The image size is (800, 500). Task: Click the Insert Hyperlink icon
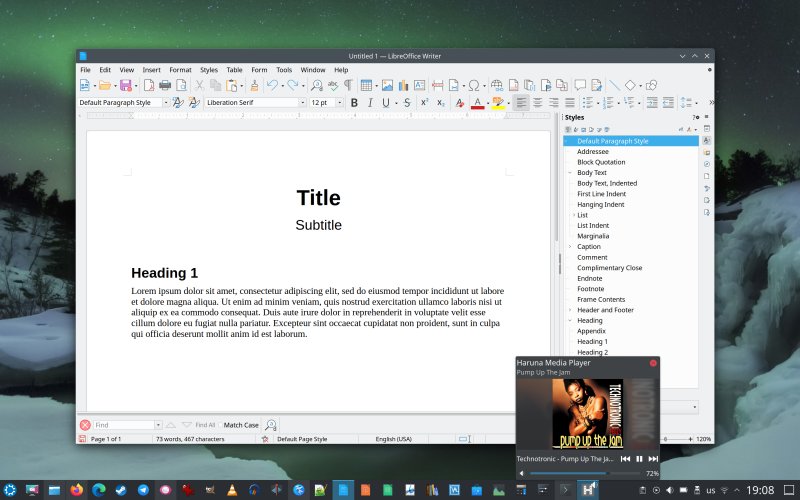pos(496,85)
